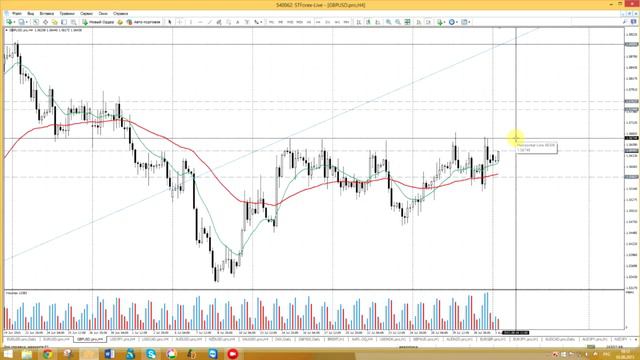Tile chart windows icon
Image resolution: width=640 pixels, height=360 pixels.
pyautogui.click(x=407, y=22)
